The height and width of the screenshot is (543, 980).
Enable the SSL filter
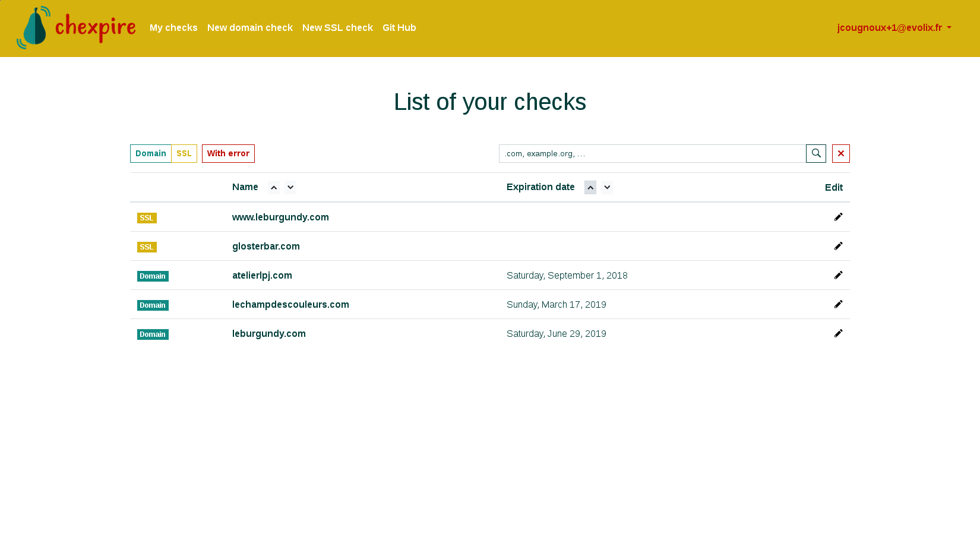[184, 153]
